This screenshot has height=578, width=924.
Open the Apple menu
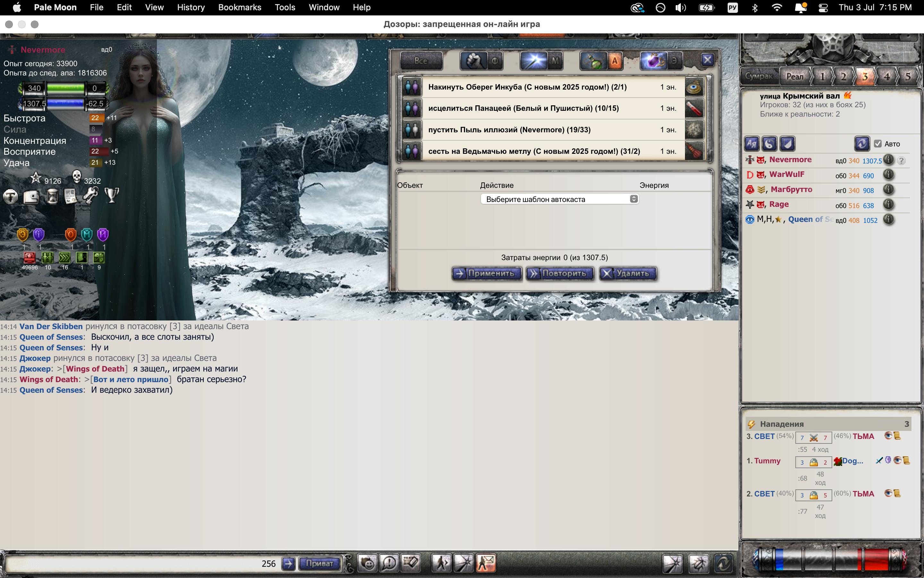(17, 7)
